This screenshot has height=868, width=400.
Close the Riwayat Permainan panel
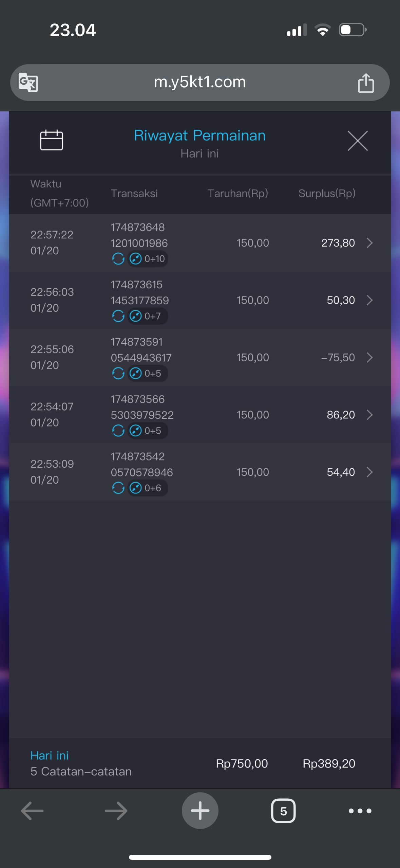coord(358,141)
